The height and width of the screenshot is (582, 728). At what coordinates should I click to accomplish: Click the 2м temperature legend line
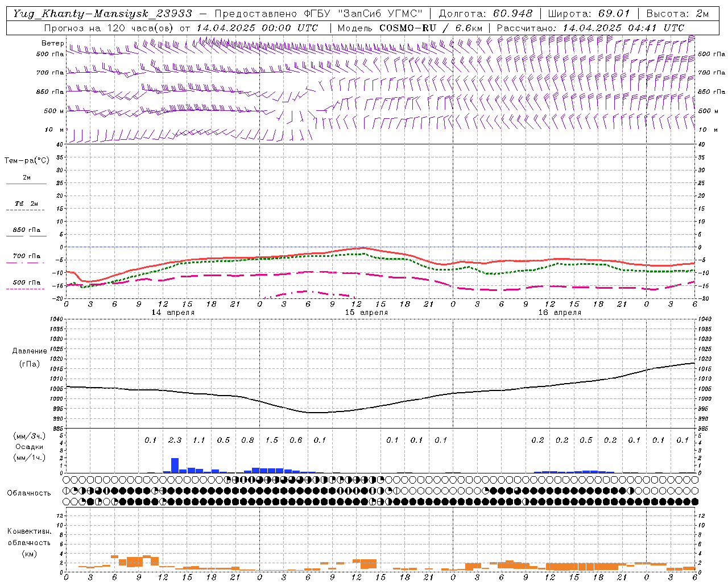(26, 180)
